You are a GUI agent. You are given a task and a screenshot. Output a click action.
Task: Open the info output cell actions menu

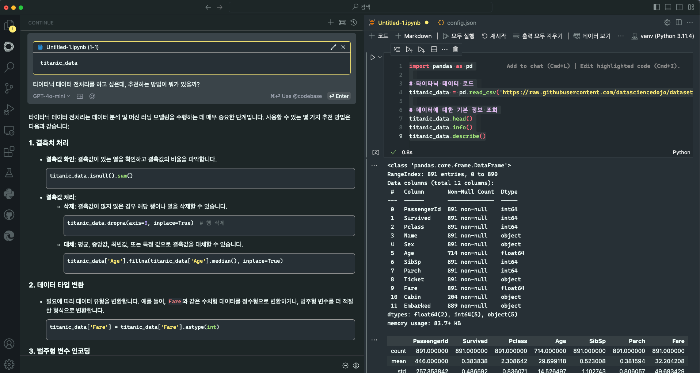(375, 165)
